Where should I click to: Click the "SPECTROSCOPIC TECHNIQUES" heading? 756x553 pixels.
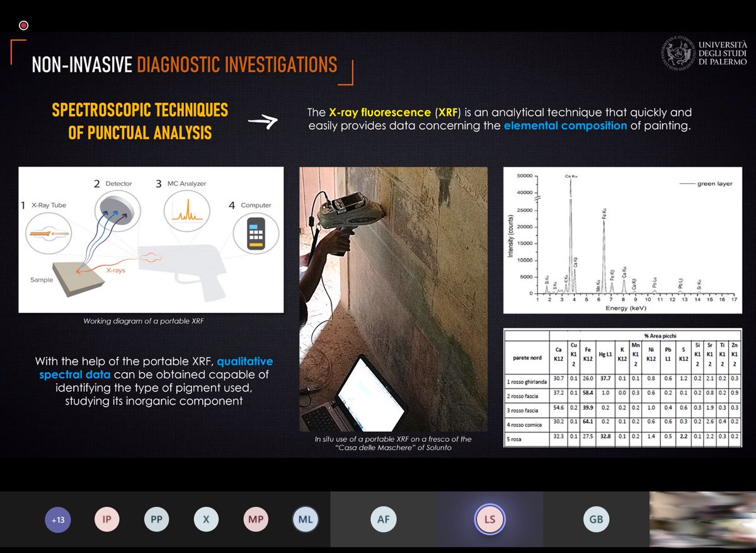[x=140, y=110]
